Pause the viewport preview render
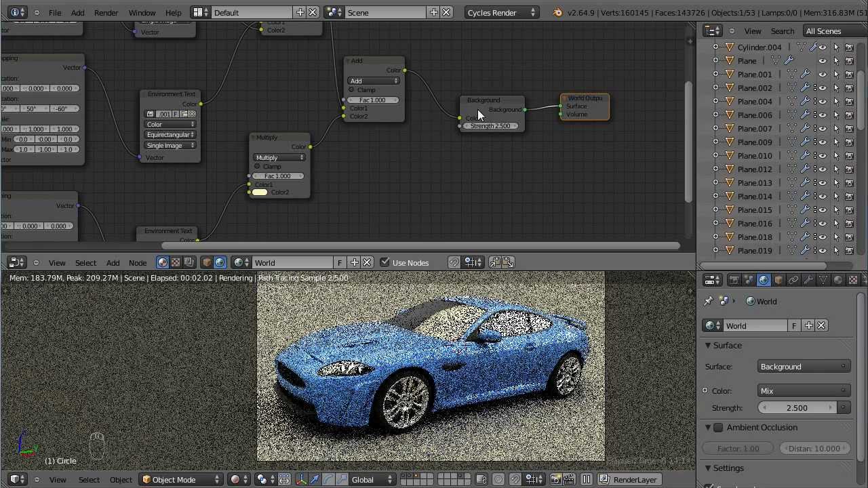868x488 pixels. (587, 480)
